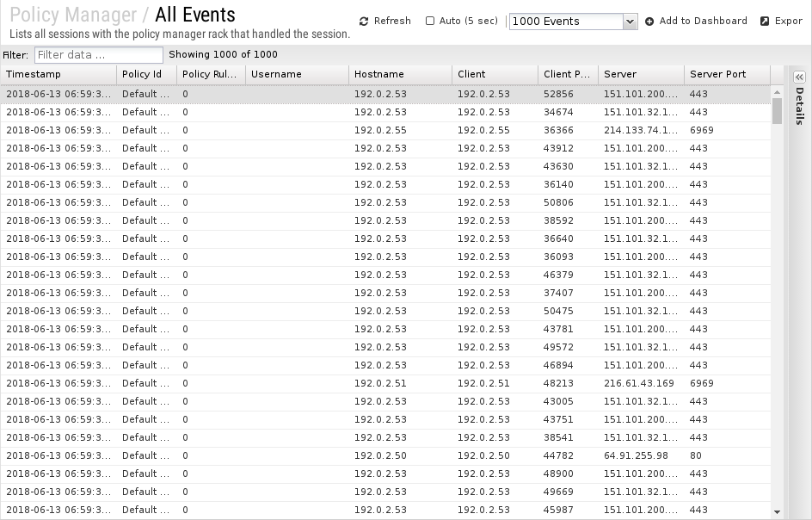Click the Add to Dashboard button
Image resolution: width=812 pixels, height=520 pixels.
(696, 22)
